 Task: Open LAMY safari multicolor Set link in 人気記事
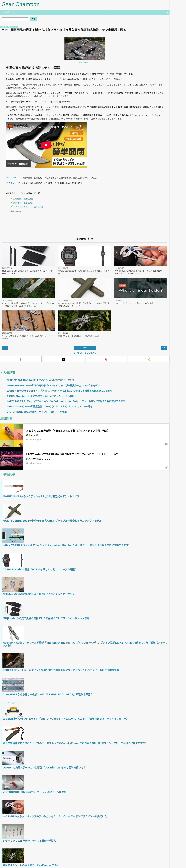click(x=66, y=401)
